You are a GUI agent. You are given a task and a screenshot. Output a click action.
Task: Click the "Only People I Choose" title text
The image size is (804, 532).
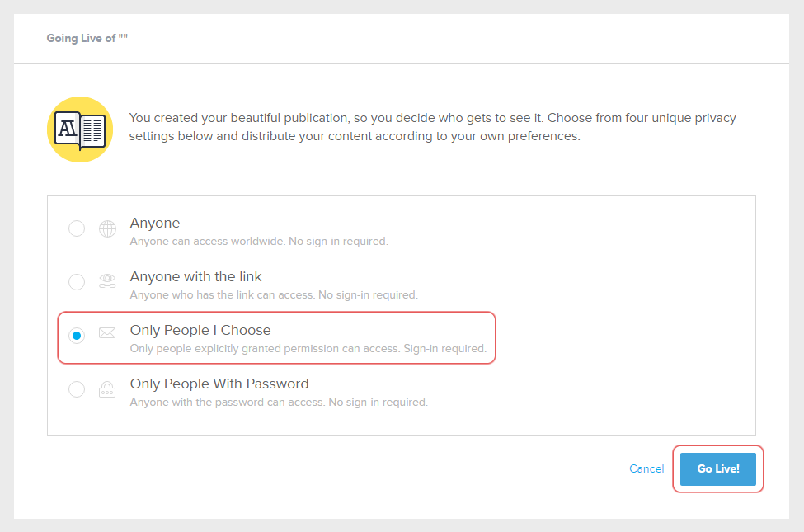tap(200, 330)
